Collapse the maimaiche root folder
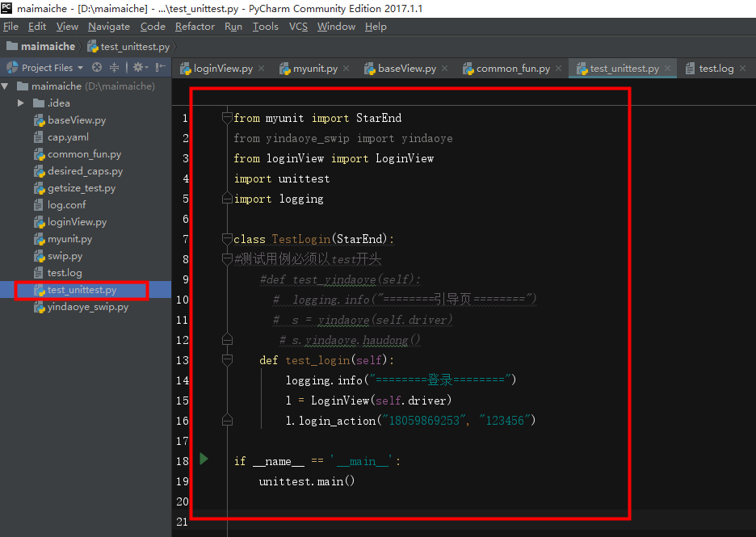756x537 pixels. (x=6, y=86)
